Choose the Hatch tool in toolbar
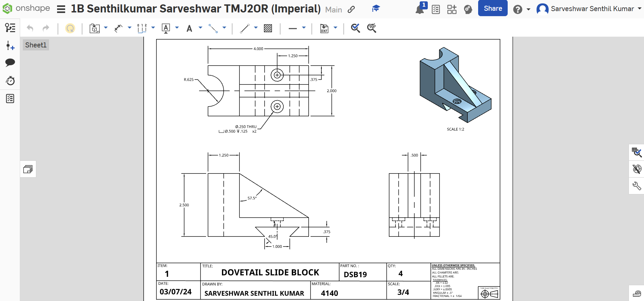This screenshot has height=301, width=644. [268, 28]
